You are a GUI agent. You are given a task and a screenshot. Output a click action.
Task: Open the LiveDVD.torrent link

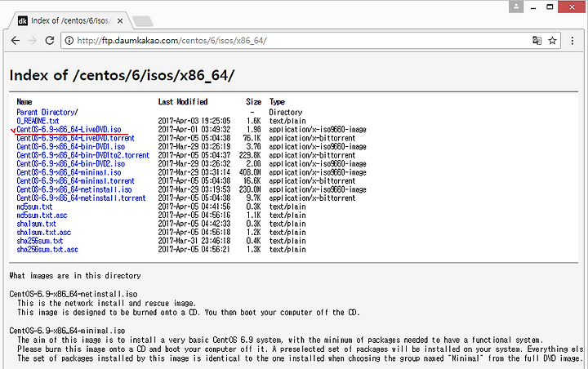coord(75,138)
